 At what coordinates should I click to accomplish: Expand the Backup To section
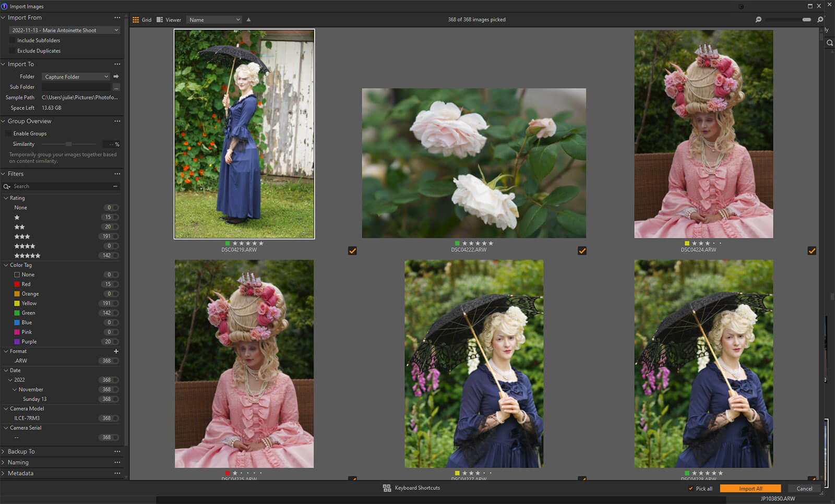21,451
